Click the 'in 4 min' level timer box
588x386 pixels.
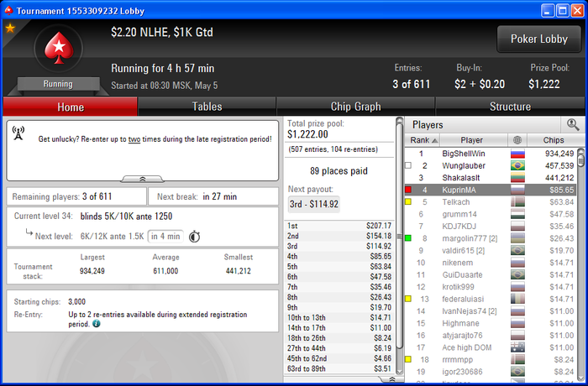tap(165, 237)
